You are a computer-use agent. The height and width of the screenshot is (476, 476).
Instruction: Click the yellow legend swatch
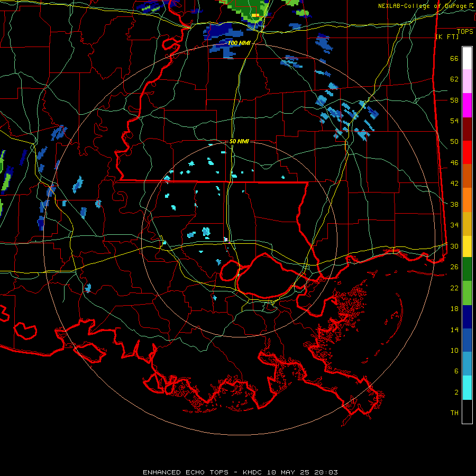467,246
